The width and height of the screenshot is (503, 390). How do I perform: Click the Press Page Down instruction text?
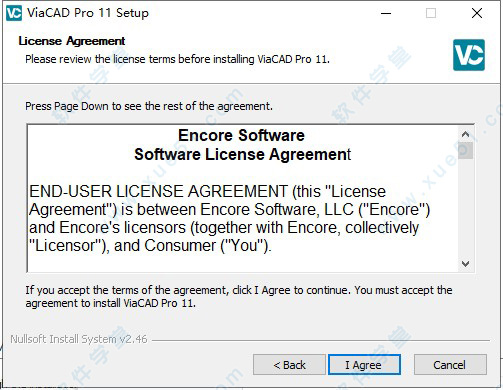[x=149, y=106]
